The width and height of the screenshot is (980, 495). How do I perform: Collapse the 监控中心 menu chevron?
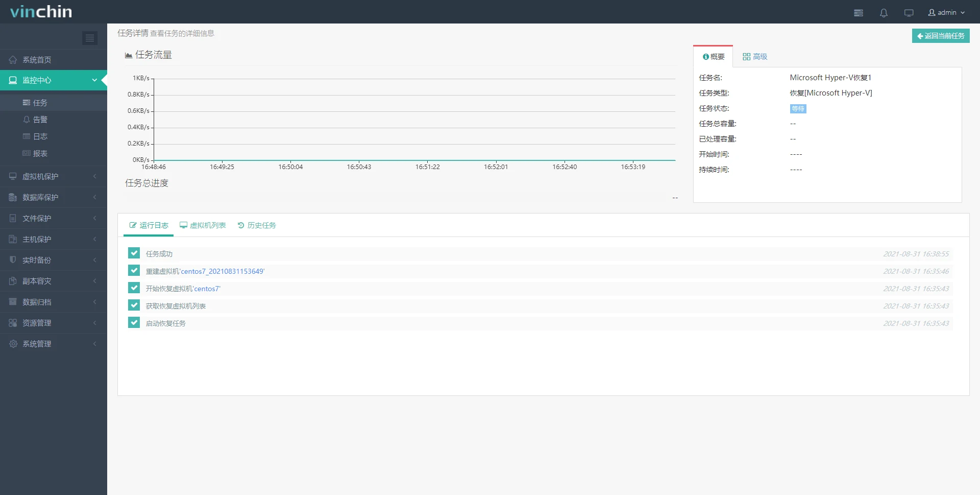[94, 80]
